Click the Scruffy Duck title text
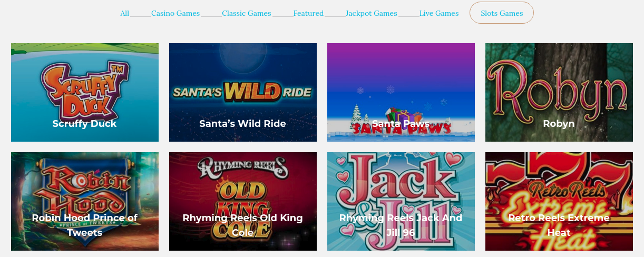Viewport: 644px width, 257px height. click(85, 124)
